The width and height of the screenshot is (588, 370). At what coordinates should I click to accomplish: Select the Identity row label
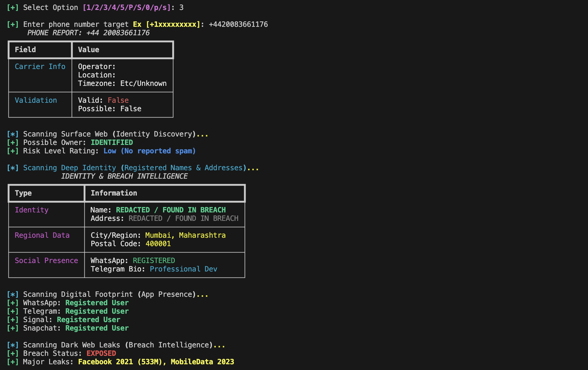pyautogui.click(x=32, y=210)
